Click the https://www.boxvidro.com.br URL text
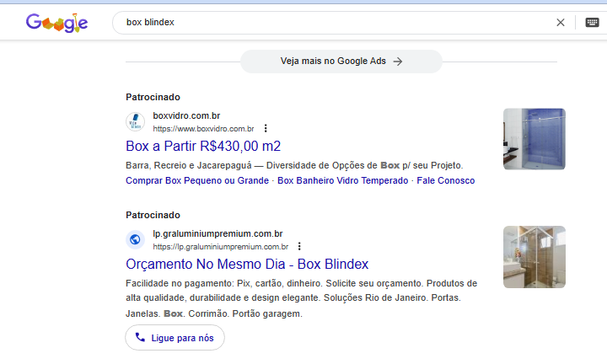The image size is (607, 364). click(203, 129)
